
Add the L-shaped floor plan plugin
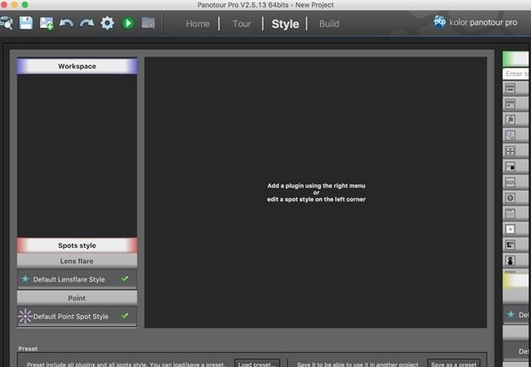pos(510,245)
